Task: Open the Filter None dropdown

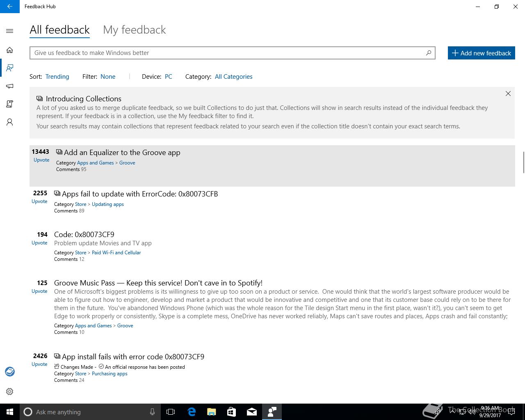Action: [x=108, y=77]
